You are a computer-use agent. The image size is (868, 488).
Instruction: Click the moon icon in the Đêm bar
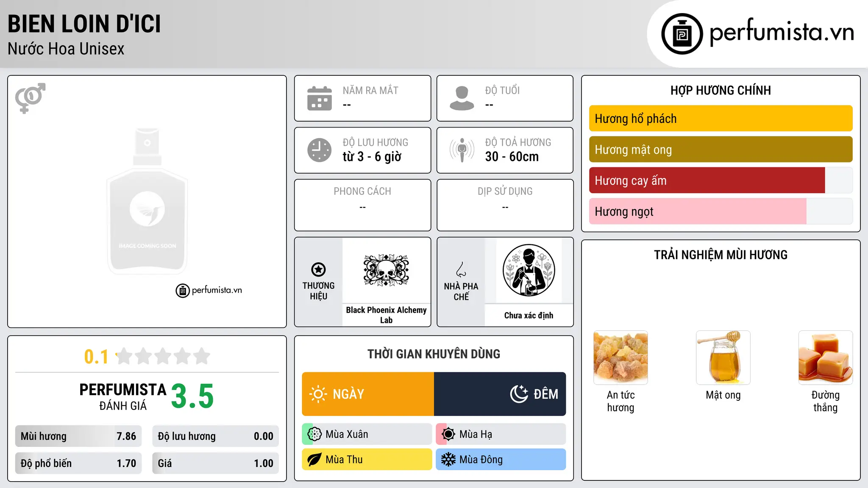point(519,394)
